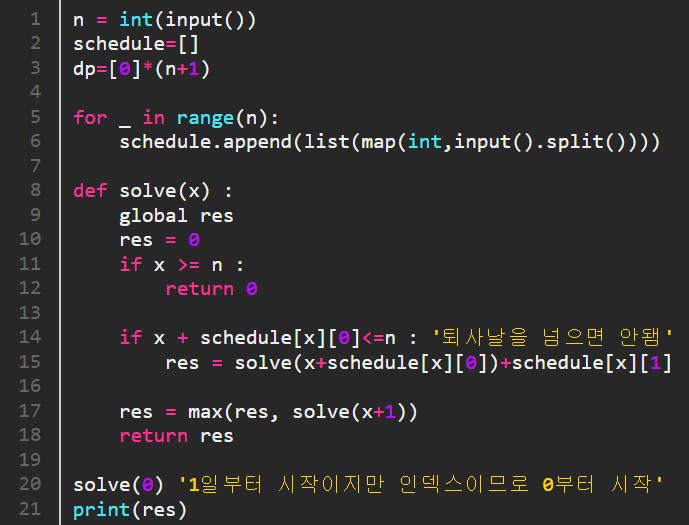Click the empty line numbered 13
Screen dimensions: 689x525
pyautogui.click(x=30, y=313)
